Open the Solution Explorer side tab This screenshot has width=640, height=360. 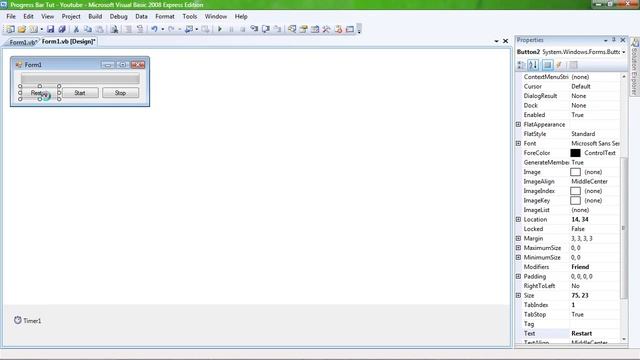pos(635,67)
